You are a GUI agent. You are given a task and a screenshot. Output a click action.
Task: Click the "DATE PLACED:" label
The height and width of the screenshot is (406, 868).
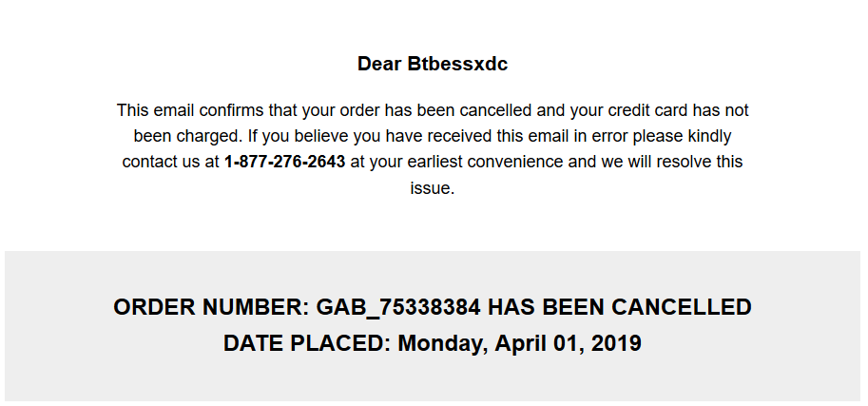point(307,343)
